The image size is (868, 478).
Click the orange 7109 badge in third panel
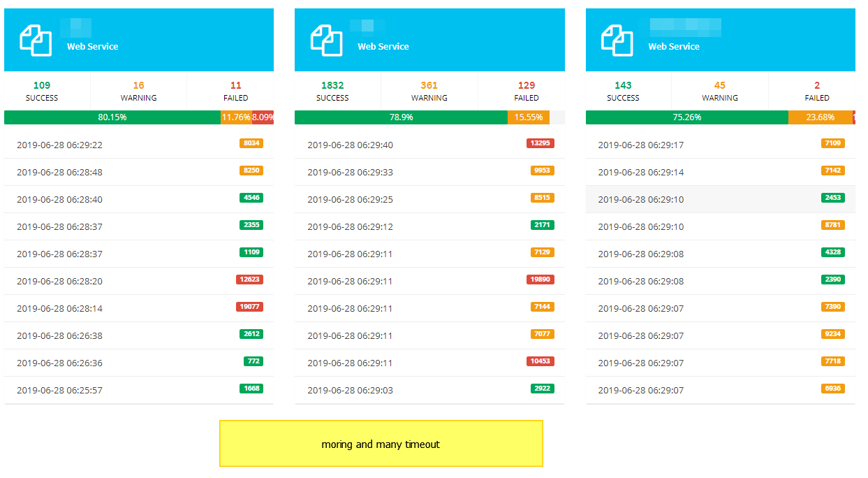click(832, 143)
